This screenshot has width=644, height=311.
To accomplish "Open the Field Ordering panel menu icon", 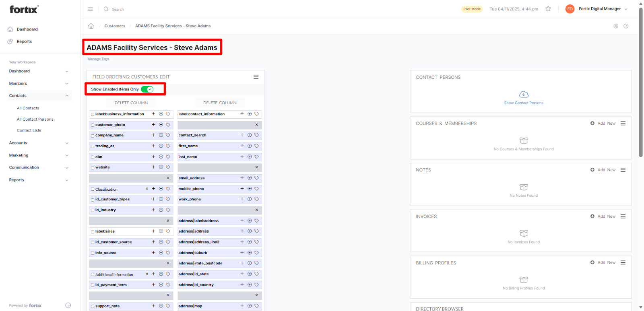I will point(256,77).
